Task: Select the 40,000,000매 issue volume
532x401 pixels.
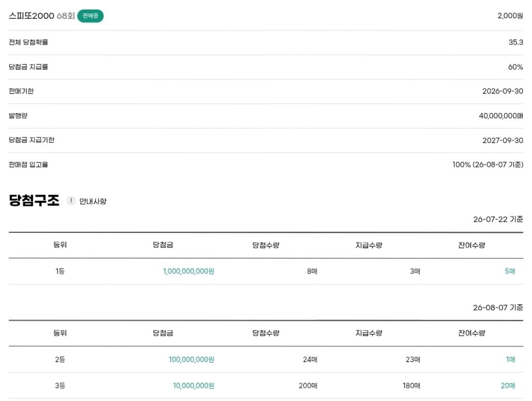Action: (501, 116)
